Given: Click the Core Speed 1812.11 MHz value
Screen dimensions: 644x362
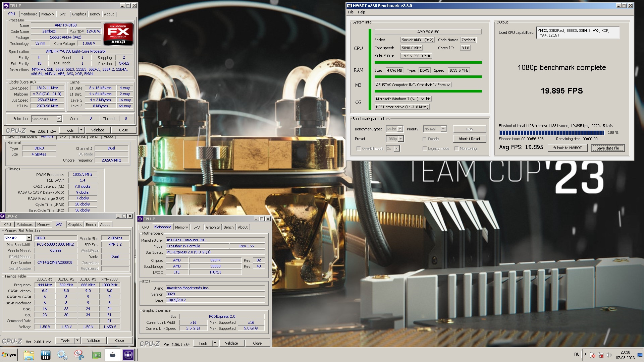Looking at the screenshot, I should coord(47,88).
